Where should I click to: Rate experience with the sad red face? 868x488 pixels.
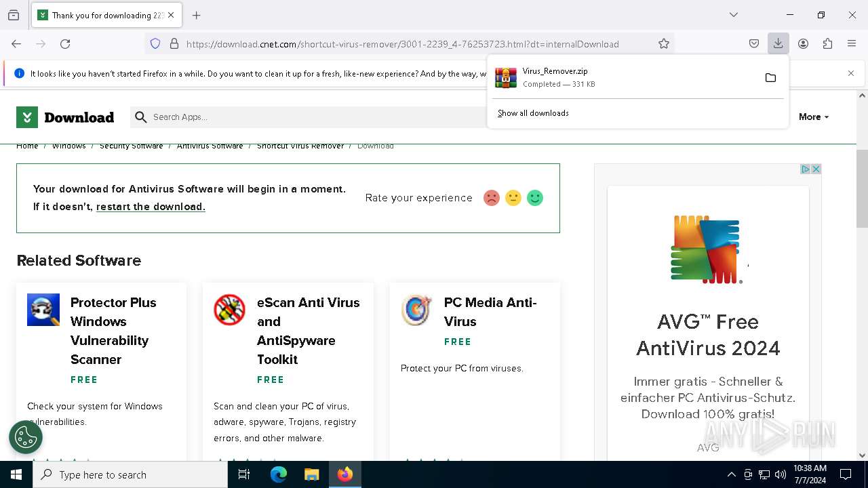(x=491, y=198)
